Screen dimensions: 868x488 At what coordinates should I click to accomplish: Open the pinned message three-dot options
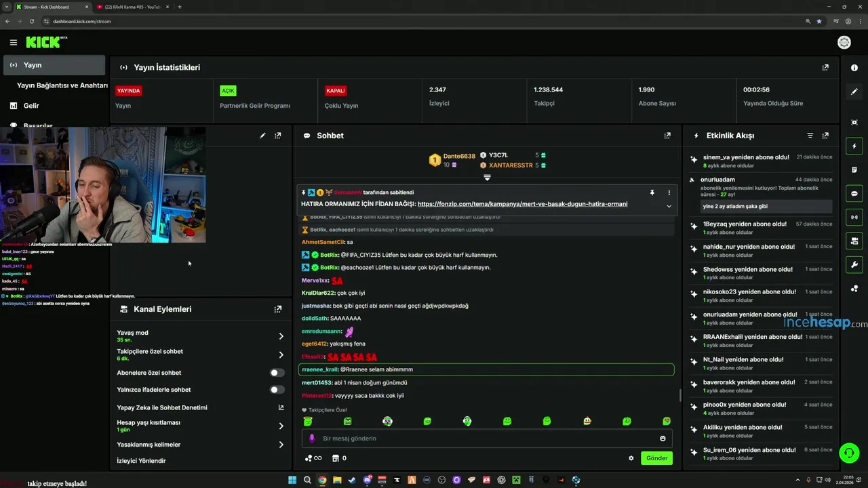pyautogui.click(x=669, y=192)
